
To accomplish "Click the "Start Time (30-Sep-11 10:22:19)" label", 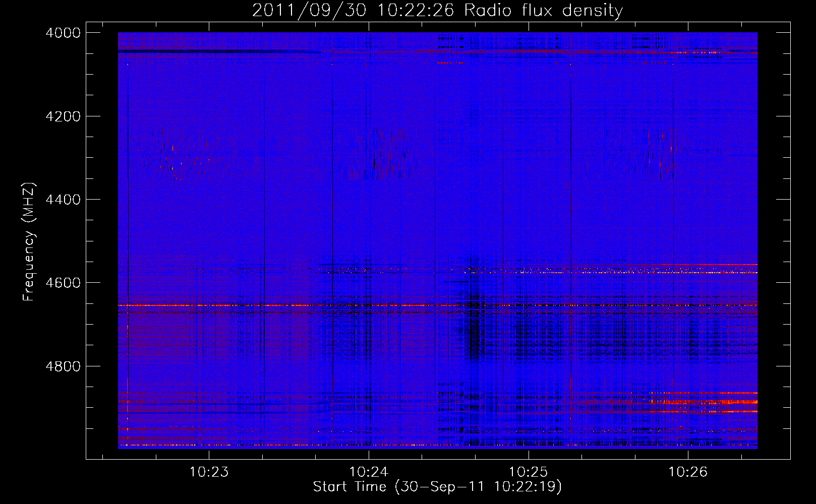I will 437,487.
